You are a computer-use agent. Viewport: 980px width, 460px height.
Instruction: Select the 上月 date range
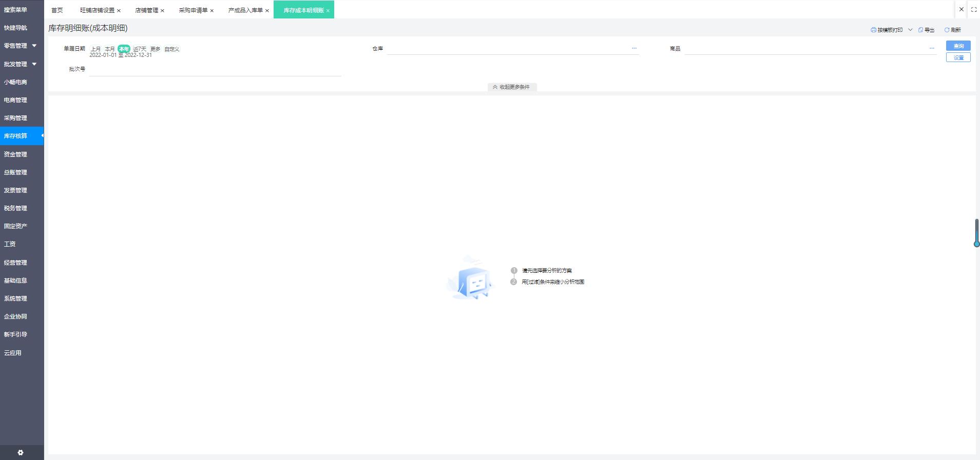tap(96, 49)
